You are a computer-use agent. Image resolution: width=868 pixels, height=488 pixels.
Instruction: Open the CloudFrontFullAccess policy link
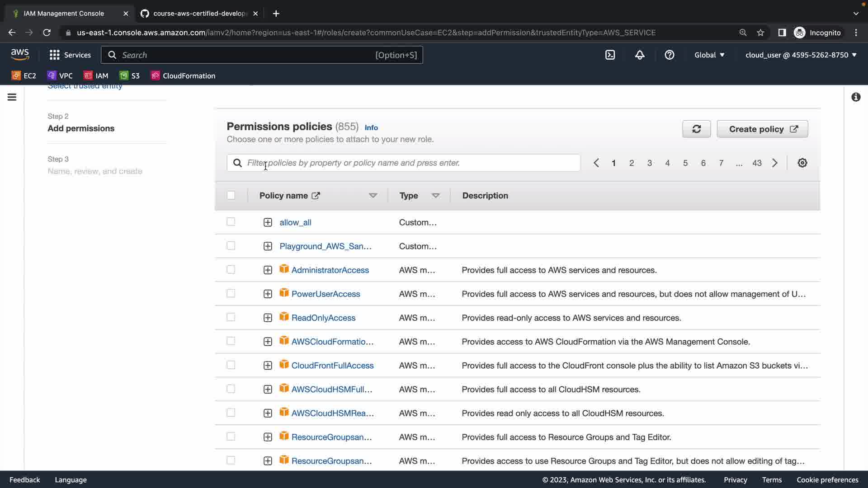[332, 366]
